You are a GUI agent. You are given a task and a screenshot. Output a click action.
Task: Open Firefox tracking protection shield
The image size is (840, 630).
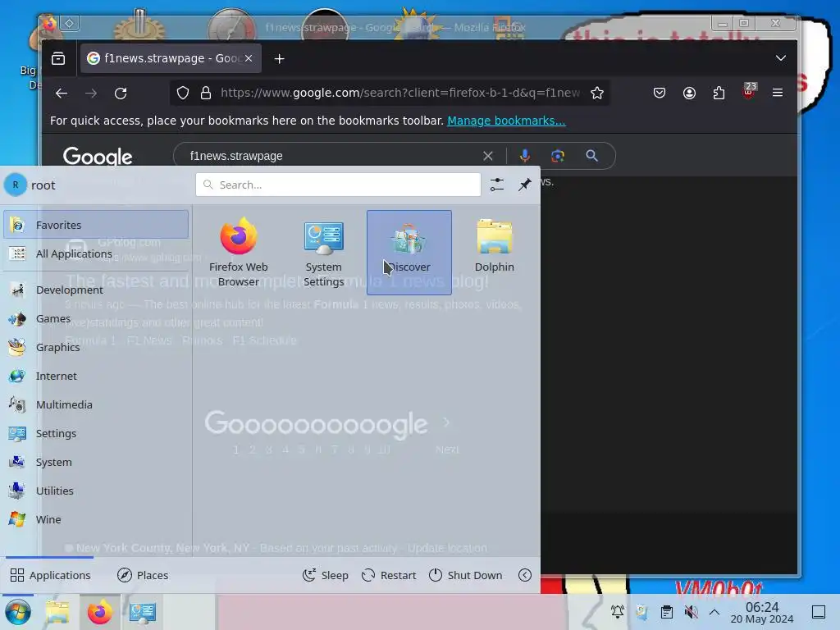pos(183,94)
